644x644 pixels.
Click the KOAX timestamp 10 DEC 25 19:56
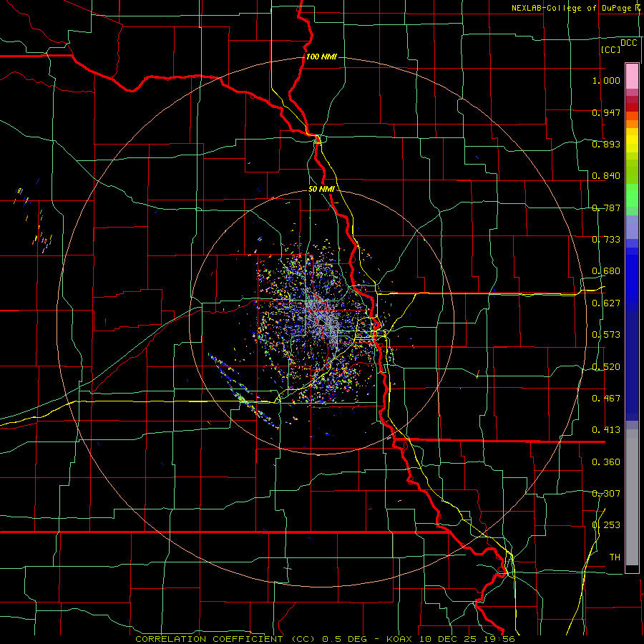point(451,639)
